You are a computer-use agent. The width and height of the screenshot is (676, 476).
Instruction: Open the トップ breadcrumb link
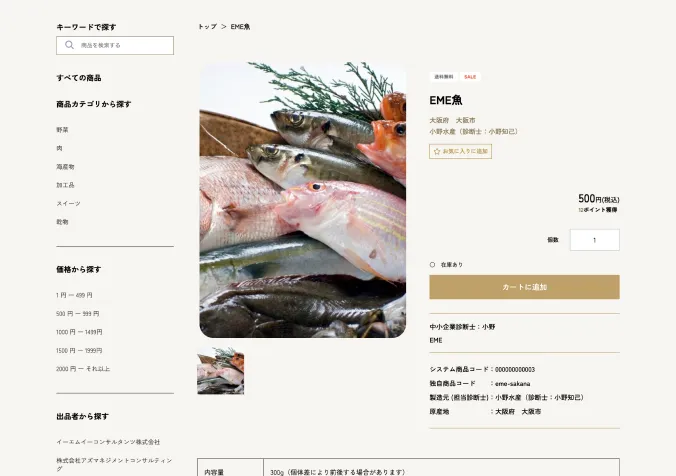(x=207, y=27)
